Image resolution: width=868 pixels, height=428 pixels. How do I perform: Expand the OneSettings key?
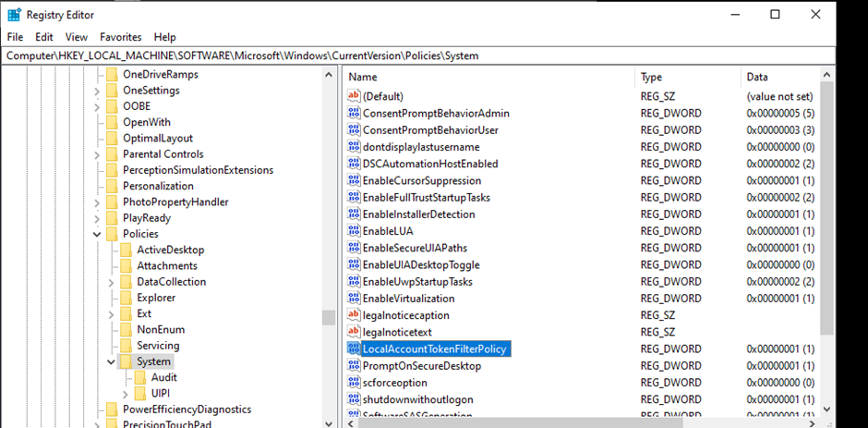(97, 91)
